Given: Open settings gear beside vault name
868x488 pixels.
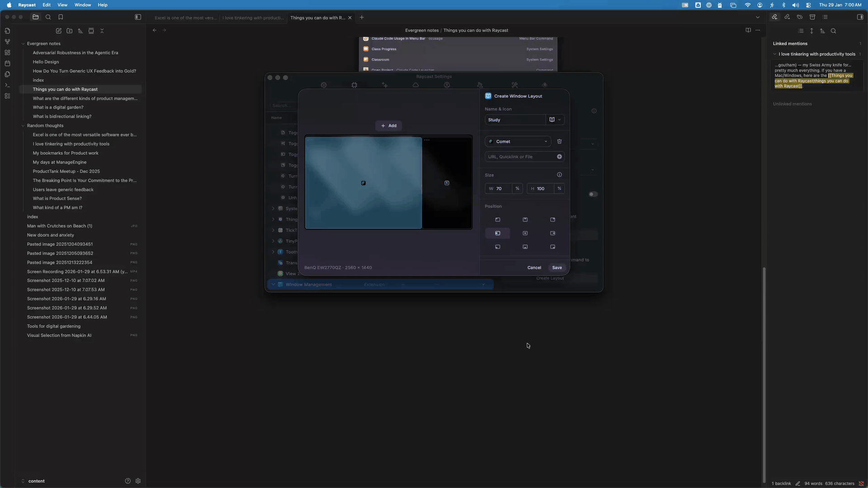Looking at the screenshot, I should point(138,481).
